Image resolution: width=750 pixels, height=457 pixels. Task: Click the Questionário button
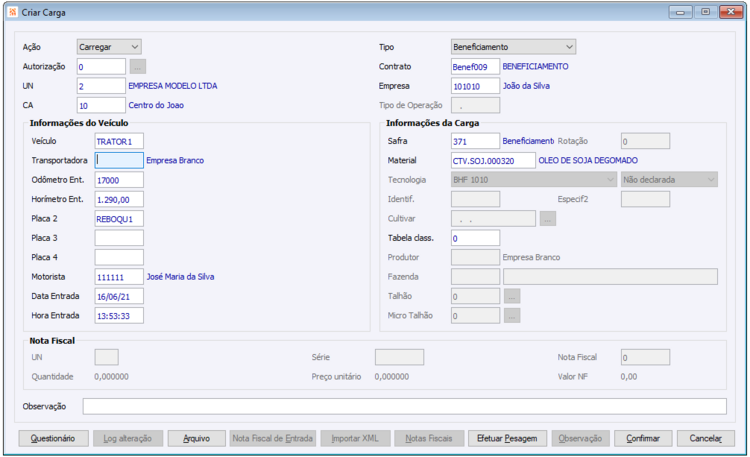point(53,438)
